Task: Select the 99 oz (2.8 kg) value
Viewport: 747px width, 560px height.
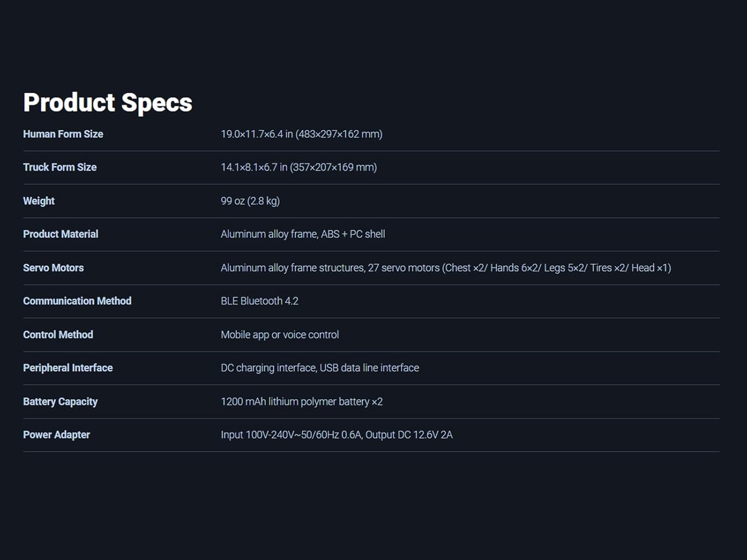Action: 250,201
